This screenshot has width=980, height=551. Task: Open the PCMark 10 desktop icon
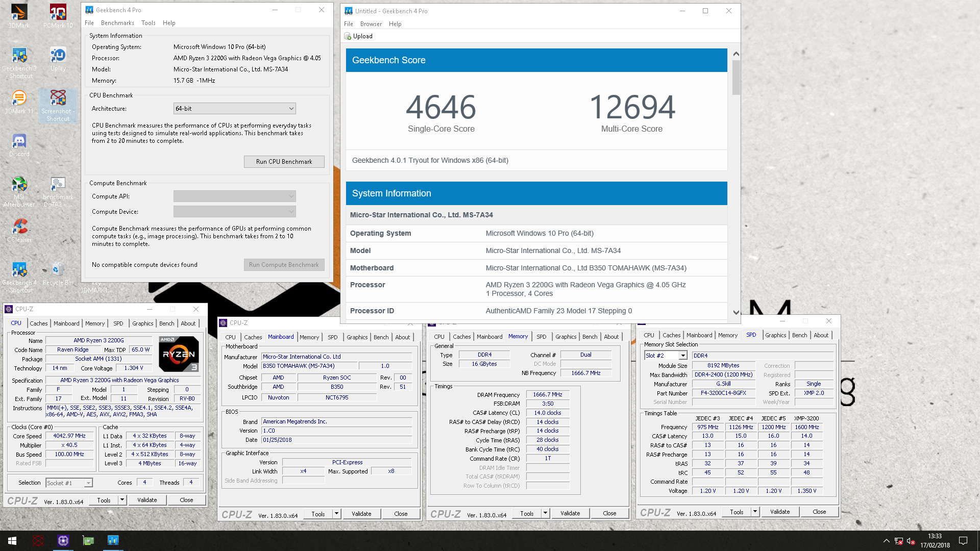coord(58,15)
